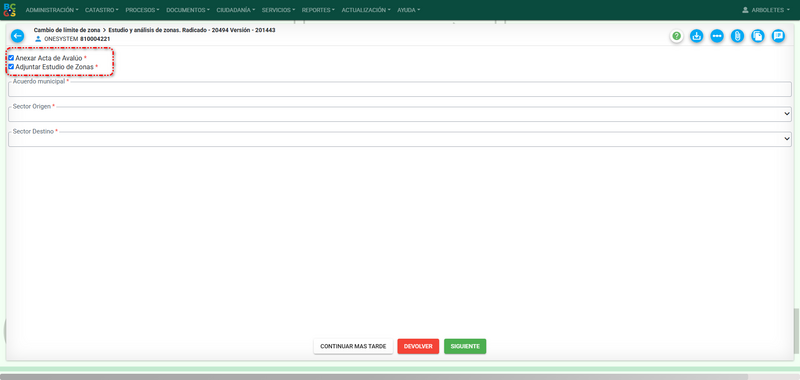Open the AYUDA menu
The height and width of the screenshot is (380, 800).
pos(408,10)
